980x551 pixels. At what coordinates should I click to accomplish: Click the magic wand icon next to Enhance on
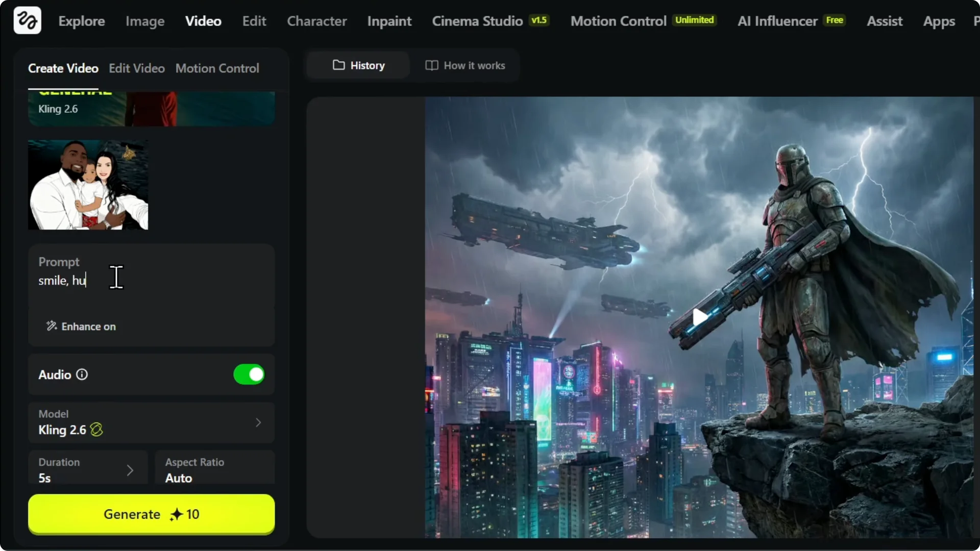(51, 326)
